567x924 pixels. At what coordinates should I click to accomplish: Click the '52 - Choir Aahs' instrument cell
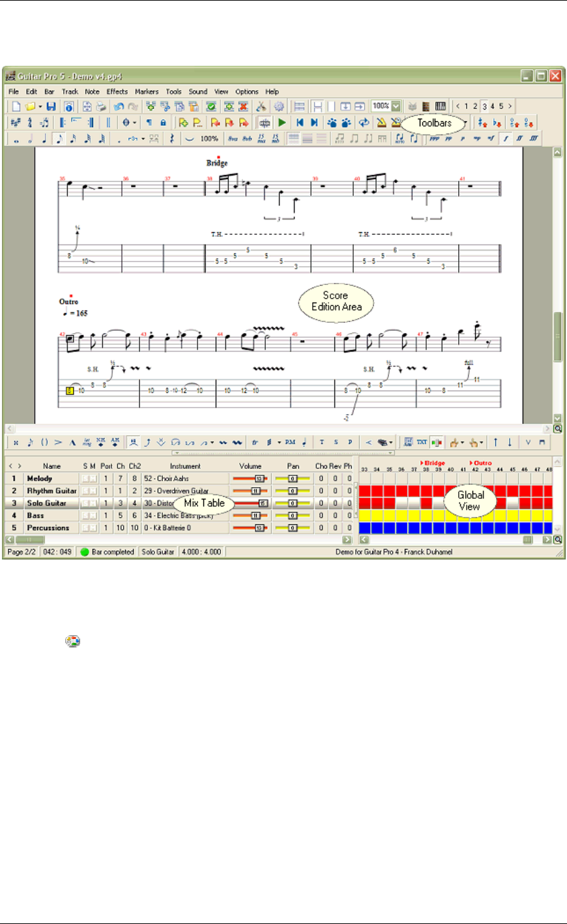[x=186, y=479]
